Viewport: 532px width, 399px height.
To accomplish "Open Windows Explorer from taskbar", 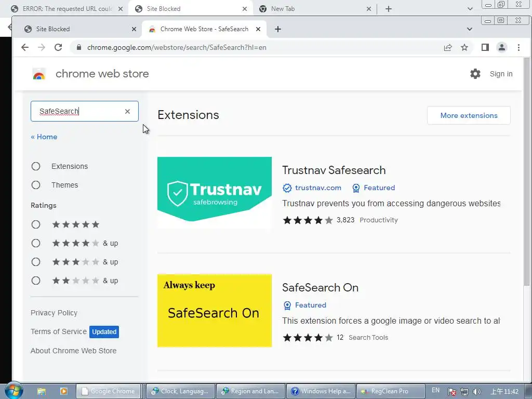I will tap(42, 391).
